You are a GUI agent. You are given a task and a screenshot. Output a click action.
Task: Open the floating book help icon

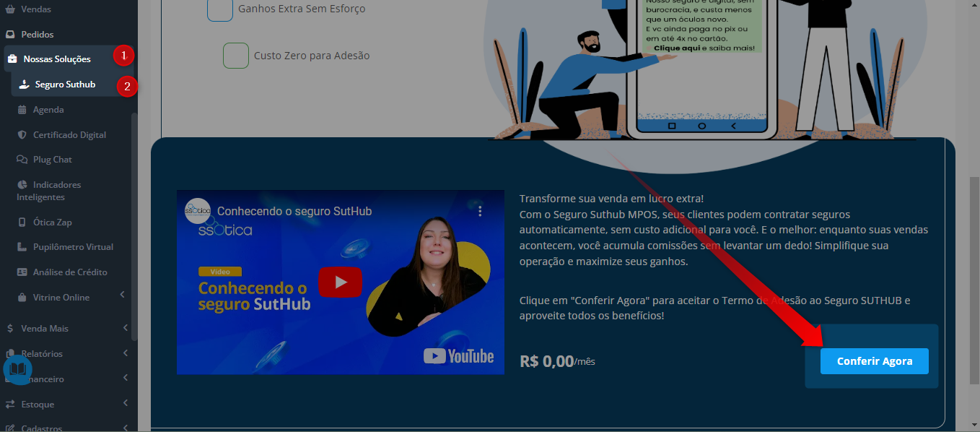point(17,369)
